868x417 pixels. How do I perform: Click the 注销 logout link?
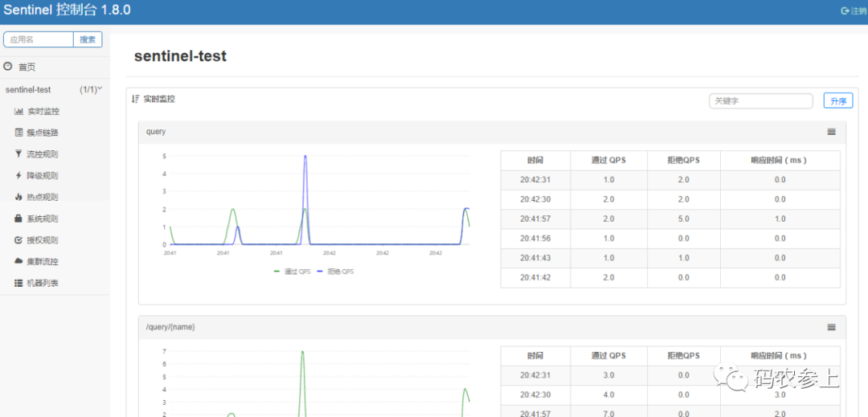click(x=858, y=10)
